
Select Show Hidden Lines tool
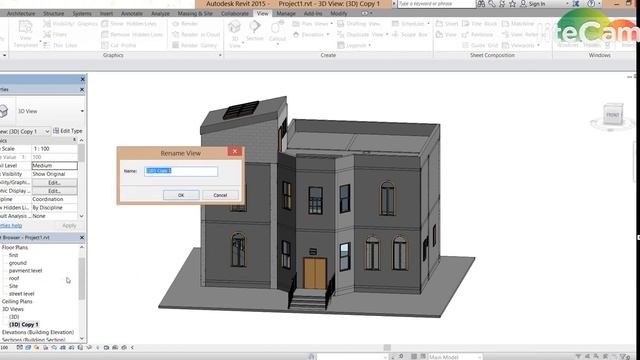click(x=129, y=24)
